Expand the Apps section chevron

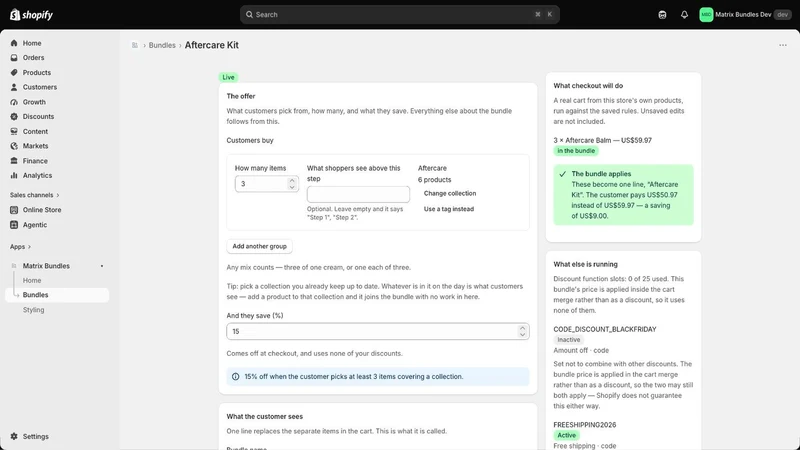(29, 246)
